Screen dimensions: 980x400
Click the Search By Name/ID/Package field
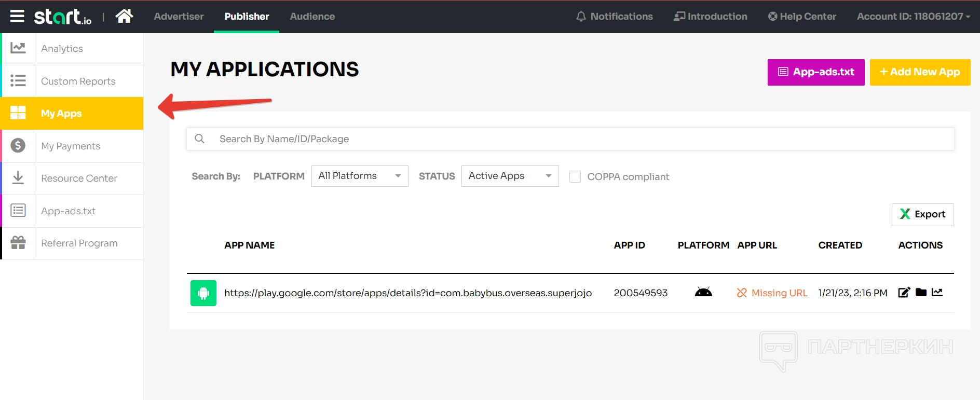570,139
